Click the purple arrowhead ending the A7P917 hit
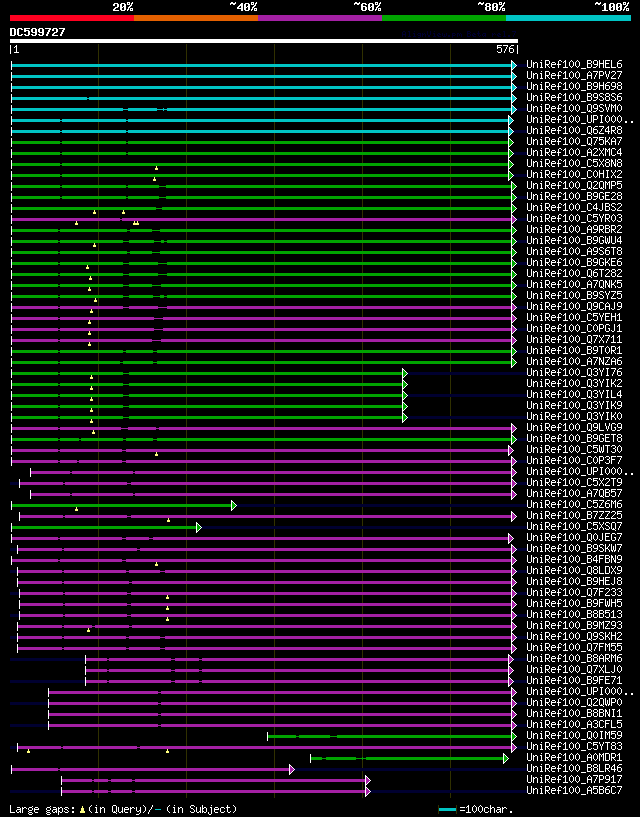 click(368, 780)
